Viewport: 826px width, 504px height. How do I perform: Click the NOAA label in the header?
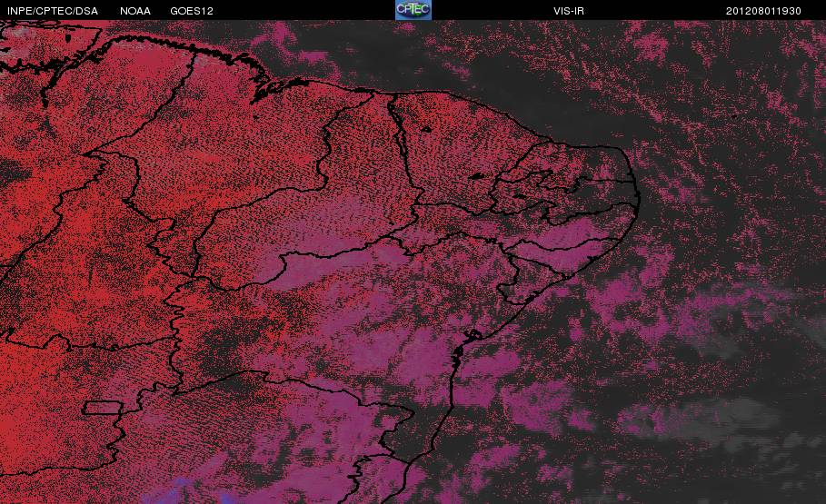(135, 11)
